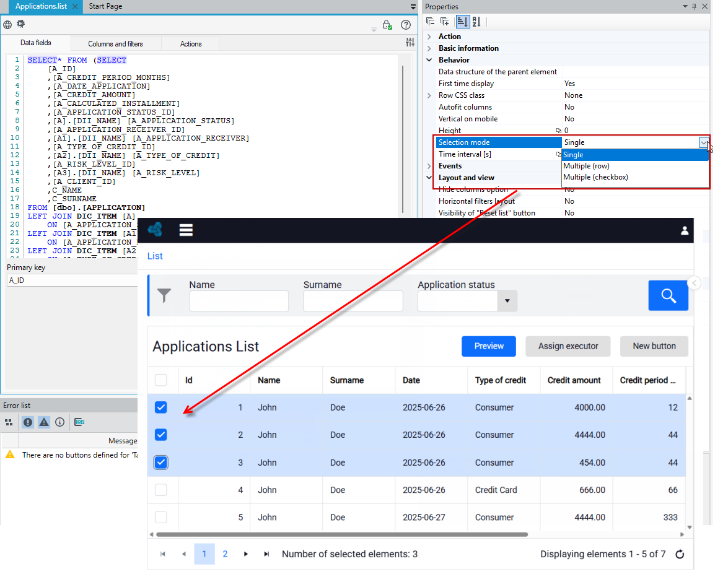Screen dimensions: 728x574
Task: Pin the Properties panel
Action: coord(694,6)
